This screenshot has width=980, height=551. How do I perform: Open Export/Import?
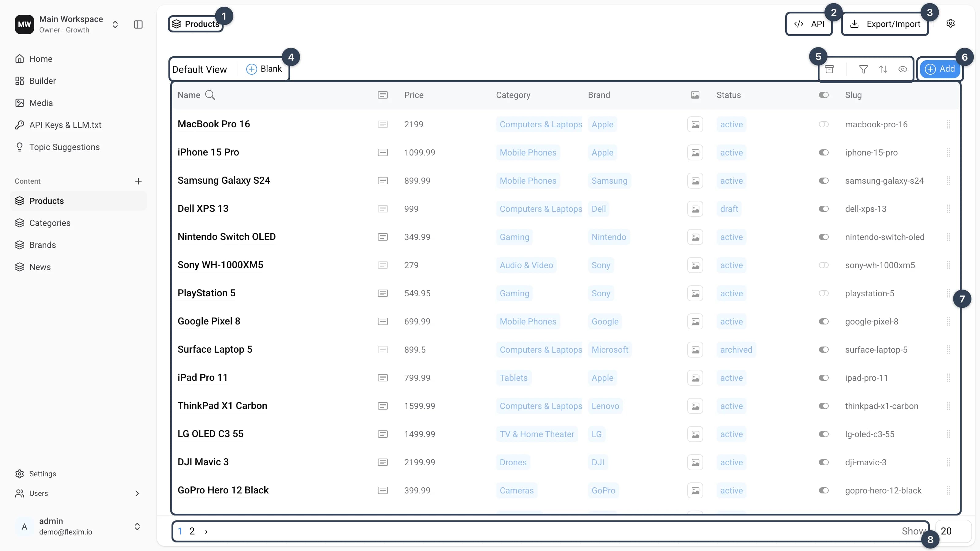885,24
